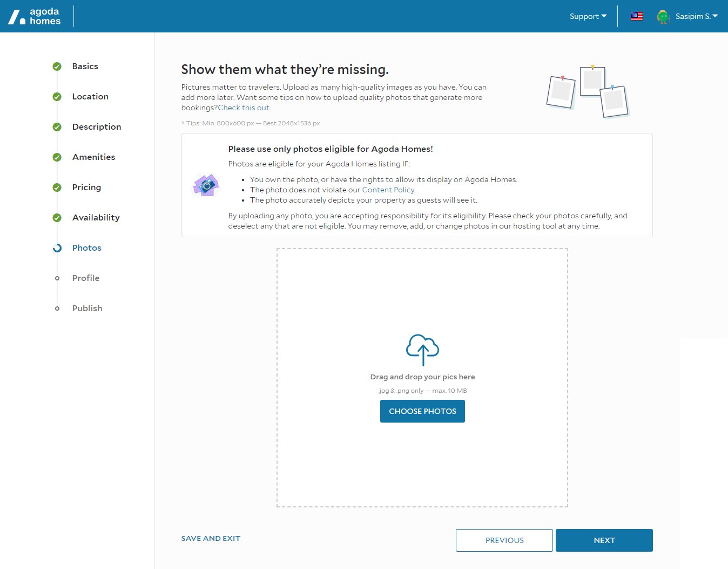Open the Content Policy link

[x=388, y=190]
